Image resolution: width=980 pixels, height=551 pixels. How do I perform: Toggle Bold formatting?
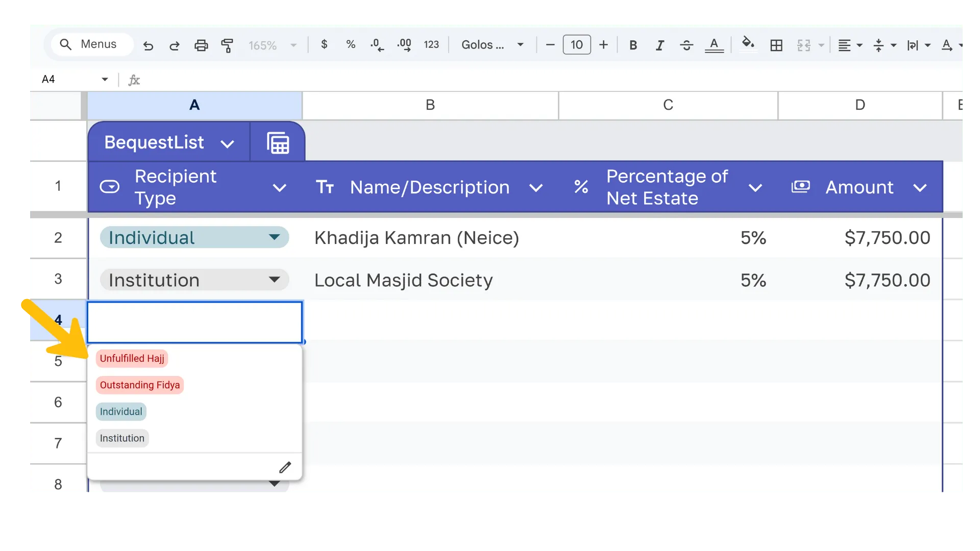[633, 45]
